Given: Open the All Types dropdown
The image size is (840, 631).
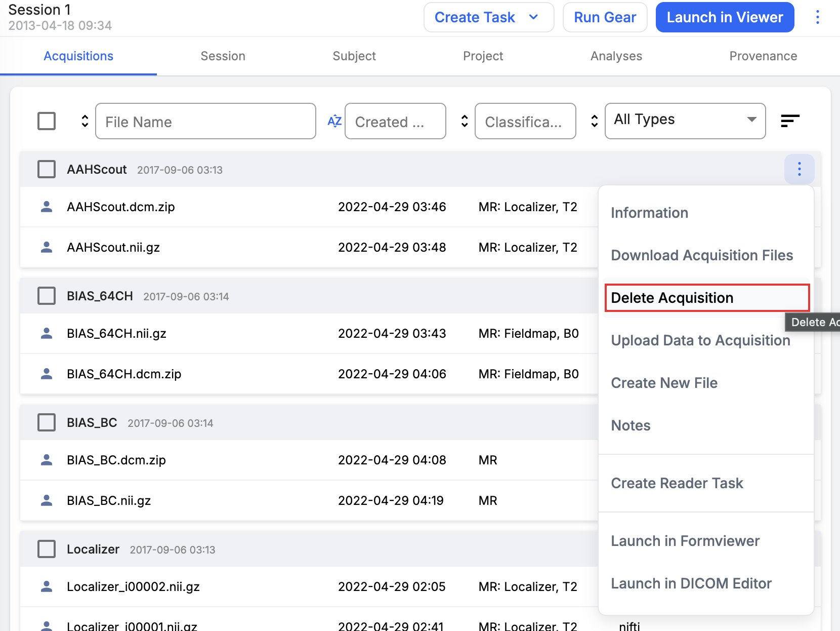Looking at the screenshot, I should (x=685, y=121).
